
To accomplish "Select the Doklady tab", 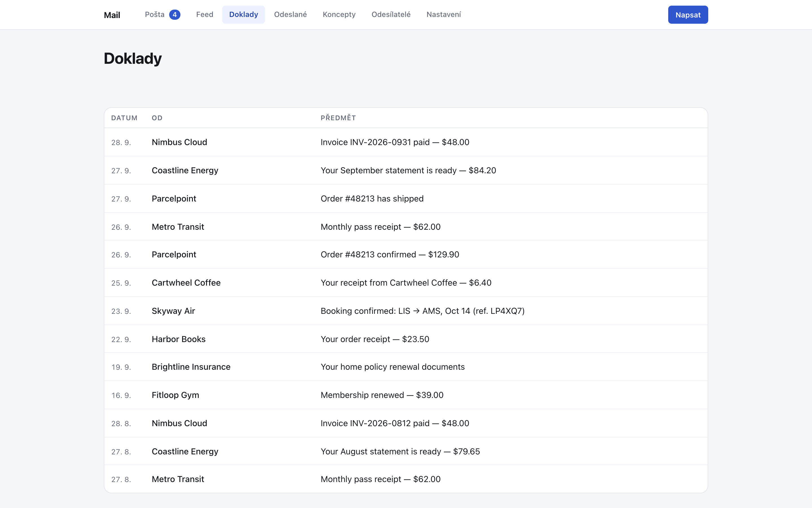I will (x=244, y=14).
